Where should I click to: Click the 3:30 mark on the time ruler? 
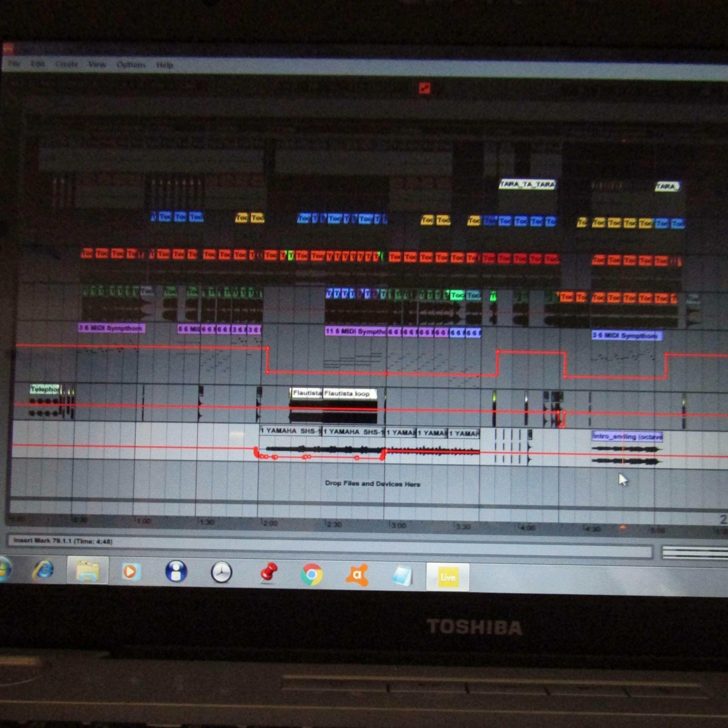coord(462,526)
